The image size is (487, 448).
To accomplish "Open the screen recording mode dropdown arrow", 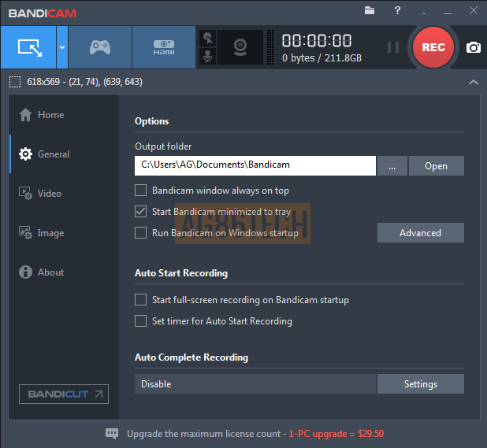I will [62, 47].
